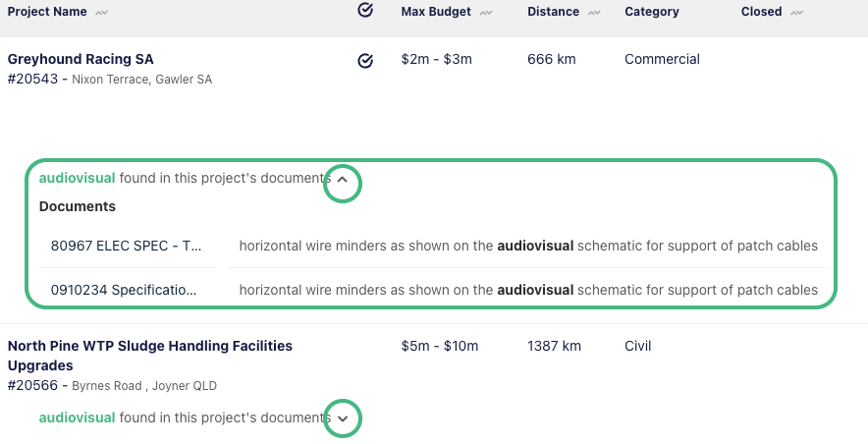Toggle the checkmark for Greyhound Racing SA
The image size is (868, 444).
pyautogui.click(x=365, y=61)
